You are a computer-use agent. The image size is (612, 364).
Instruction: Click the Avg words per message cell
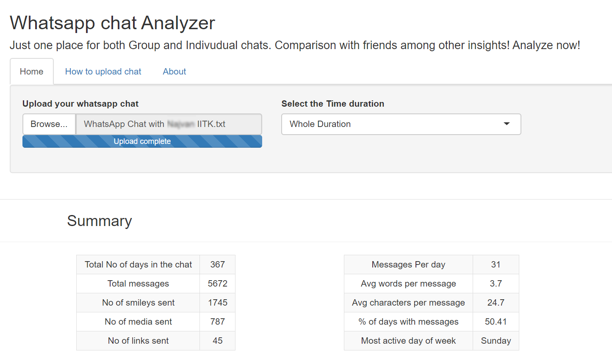pyautogui.click(x=408, y=284)
